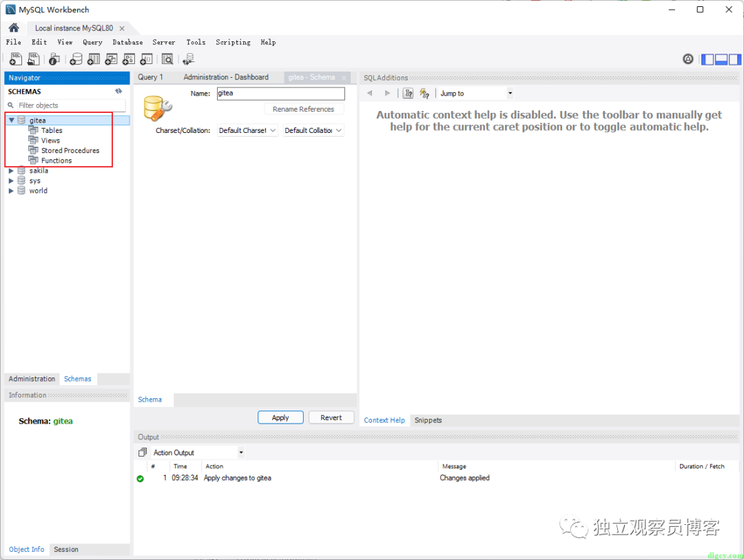The image size is (744, 560).
Task: Click the Stored Procedures folder icon
Action: click(33, 150)
